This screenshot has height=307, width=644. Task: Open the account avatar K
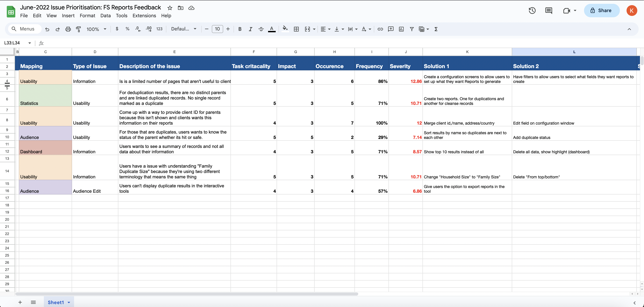631,11
